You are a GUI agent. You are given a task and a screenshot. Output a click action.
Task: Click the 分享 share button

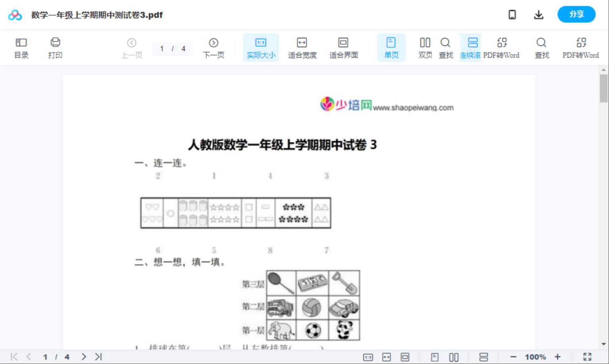coord(576,14)
